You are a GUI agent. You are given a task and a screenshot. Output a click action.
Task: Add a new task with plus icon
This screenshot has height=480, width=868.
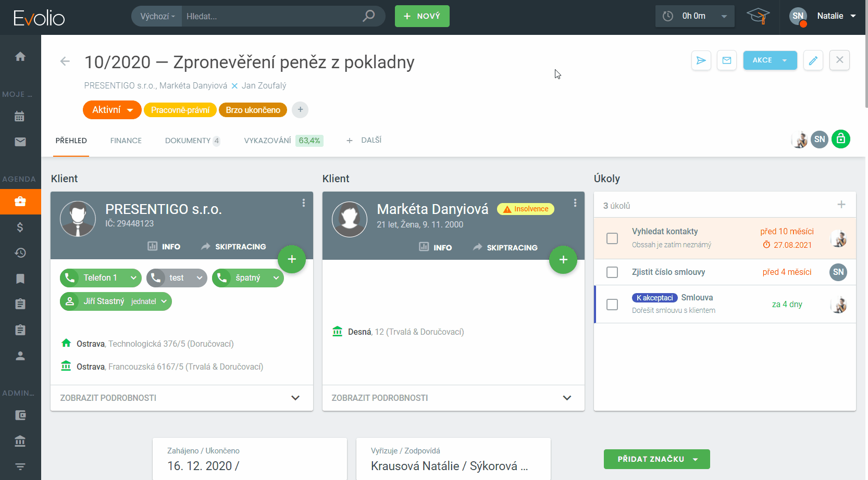click(841, 205)
